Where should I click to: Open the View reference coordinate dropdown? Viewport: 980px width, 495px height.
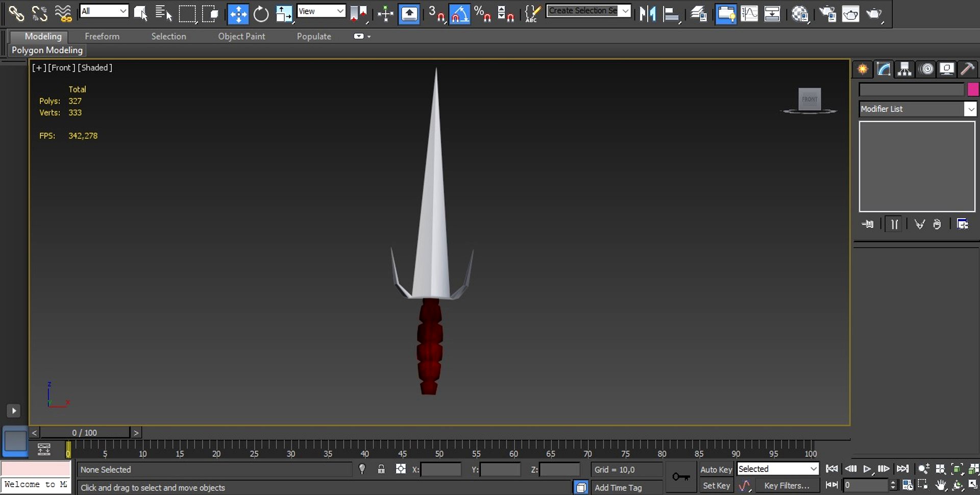321,11
